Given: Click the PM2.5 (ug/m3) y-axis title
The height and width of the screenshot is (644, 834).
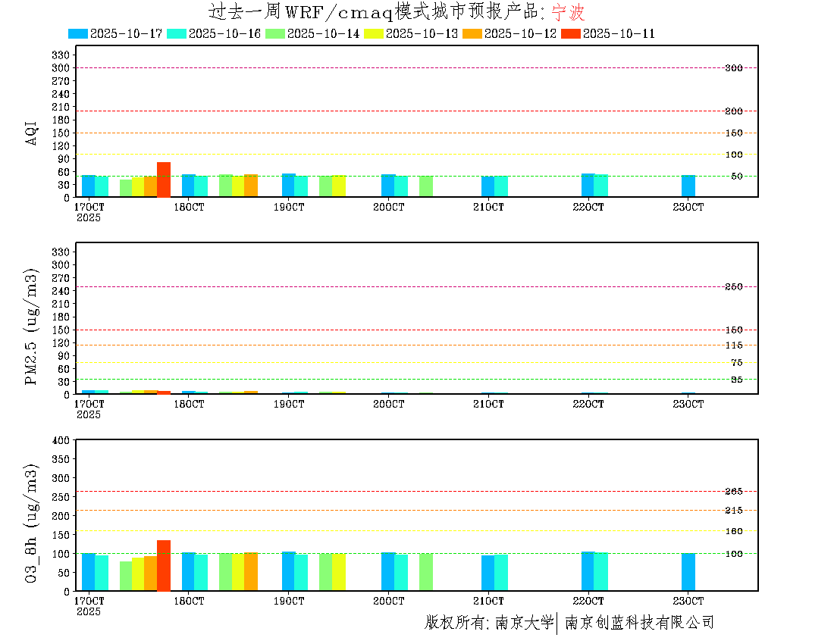Looking at the screenshot, I should pyautogui.click(x=32, y=327).
